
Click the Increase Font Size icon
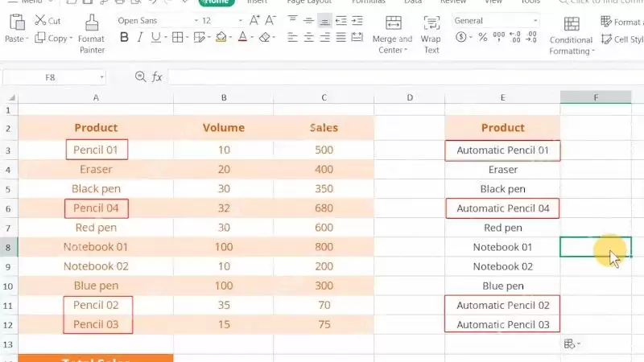tap(254, 20)
